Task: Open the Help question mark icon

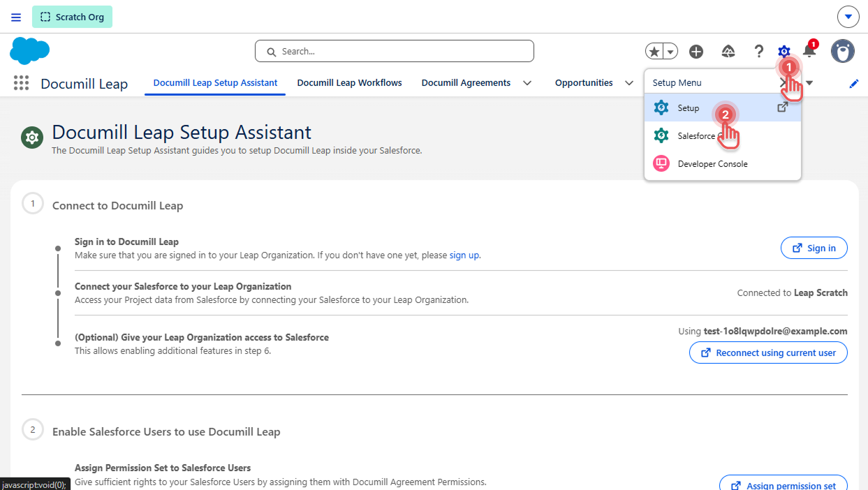Action: click(x=759, y=51)
